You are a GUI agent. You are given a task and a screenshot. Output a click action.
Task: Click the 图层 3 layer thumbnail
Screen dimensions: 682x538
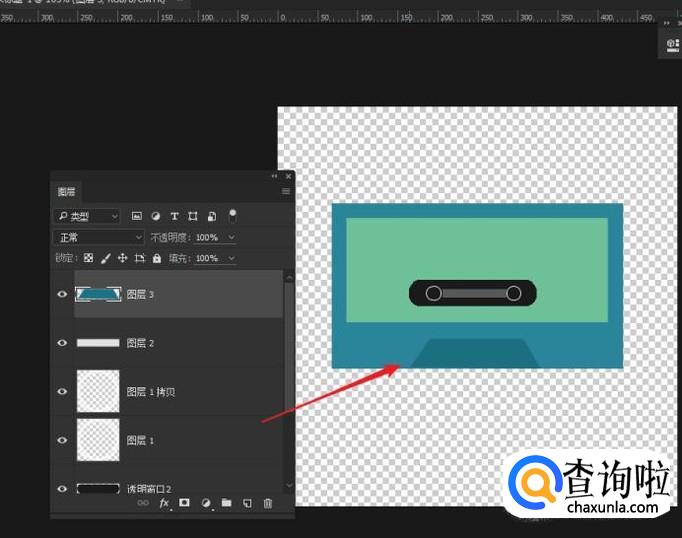point(98,294)
